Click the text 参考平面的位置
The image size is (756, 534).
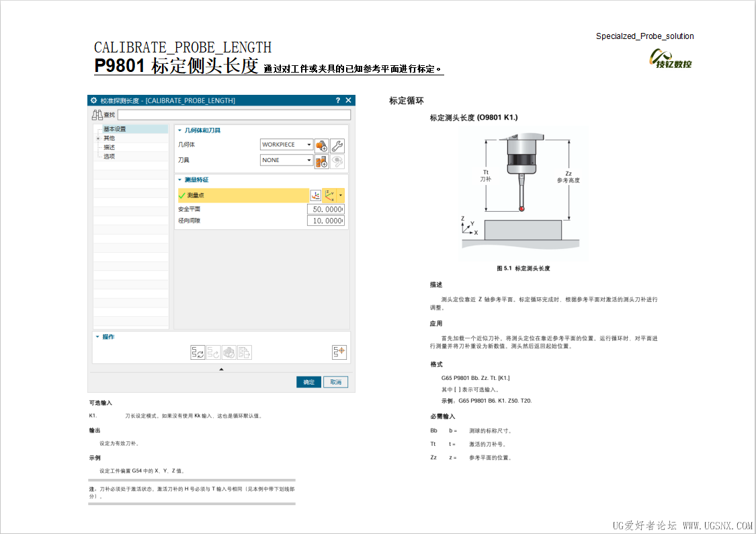click(x=490, y=458)
